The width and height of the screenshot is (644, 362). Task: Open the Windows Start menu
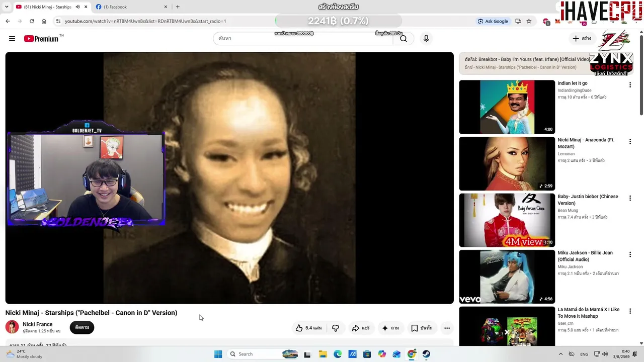pyautogui.click(x=218, y=354)
